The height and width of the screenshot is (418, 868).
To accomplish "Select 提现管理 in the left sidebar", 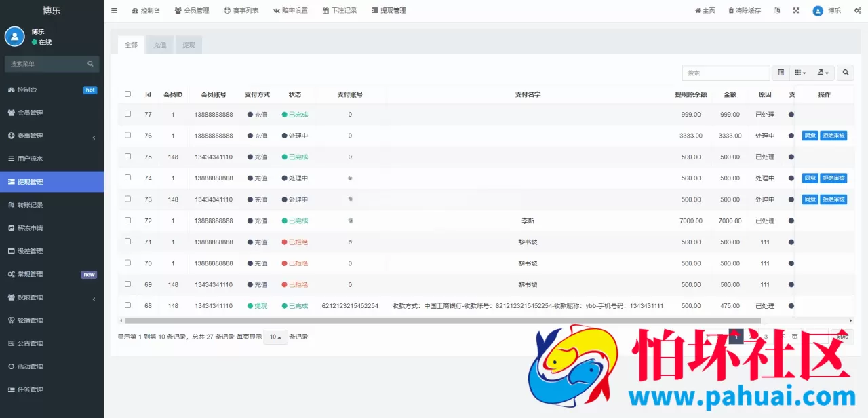I will 52,182.
